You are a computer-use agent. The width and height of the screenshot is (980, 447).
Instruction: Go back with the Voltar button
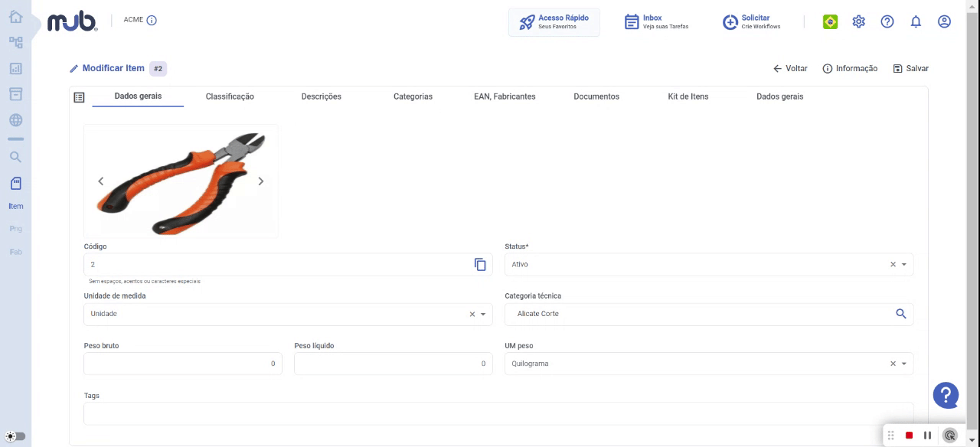coord(790,68)
